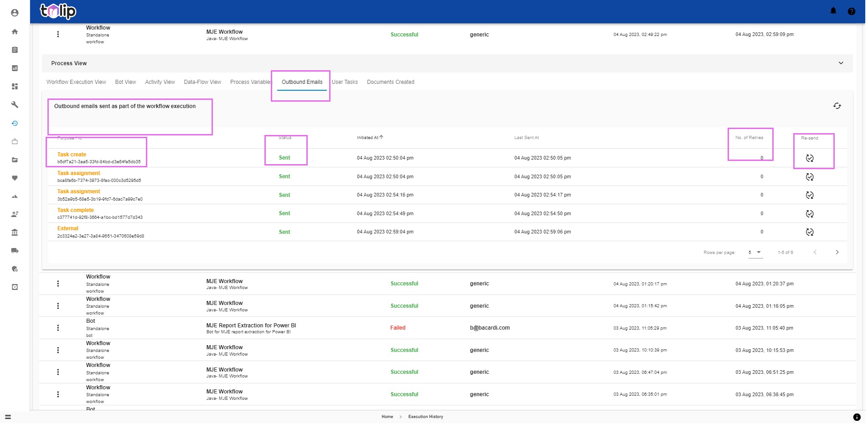Image resolution: width=868 pixels, height=424 pixels.
Task: Open actions menu for 06:35:01 pm workflow
Action: [58, 394]
